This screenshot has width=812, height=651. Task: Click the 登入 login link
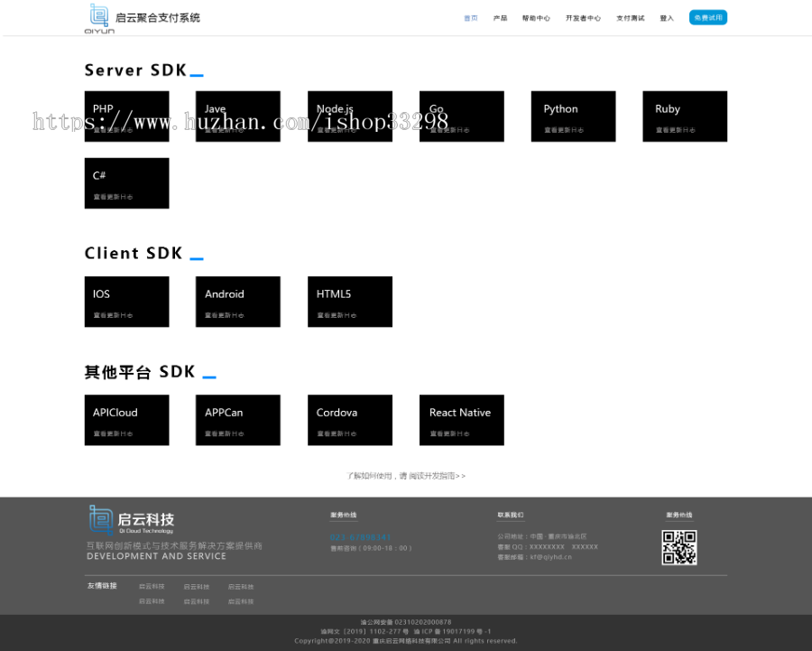click(667, 18)
